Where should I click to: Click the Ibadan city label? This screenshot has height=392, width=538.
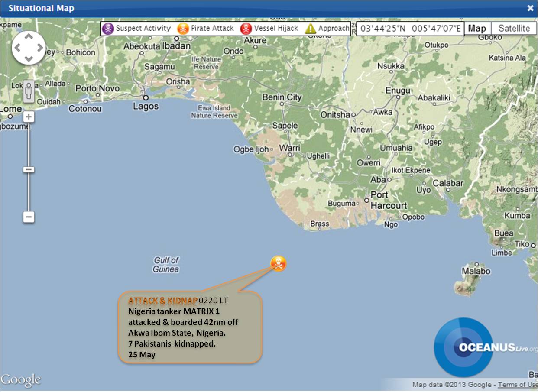[177, 46]
